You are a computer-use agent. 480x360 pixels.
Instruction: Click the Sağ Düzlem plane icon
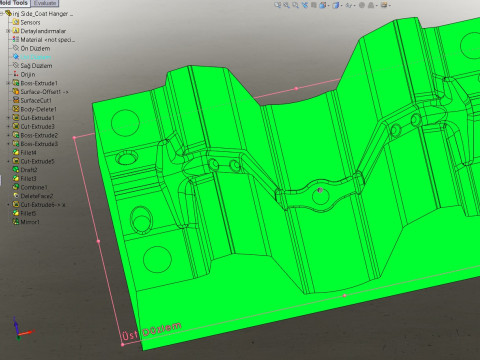click(x=16, y=66)
